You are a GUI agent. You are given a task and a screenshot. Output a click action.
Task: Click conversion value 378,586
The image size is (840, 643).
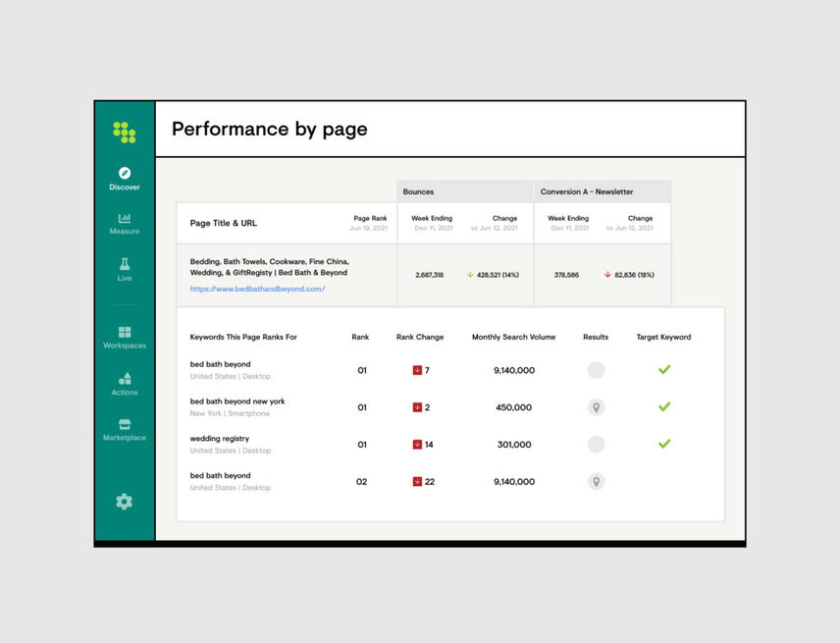(x=566, y=275)
